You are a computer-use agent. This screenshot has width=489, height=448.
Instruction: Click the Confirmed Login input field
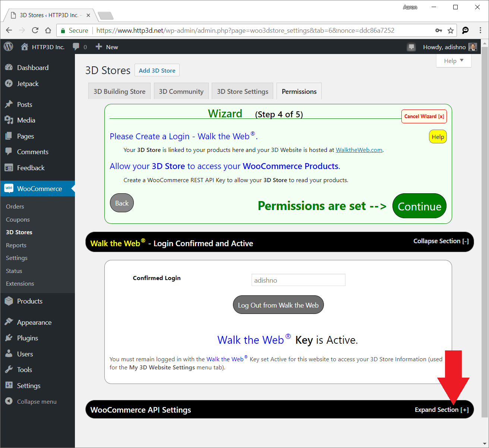(299, 280)
